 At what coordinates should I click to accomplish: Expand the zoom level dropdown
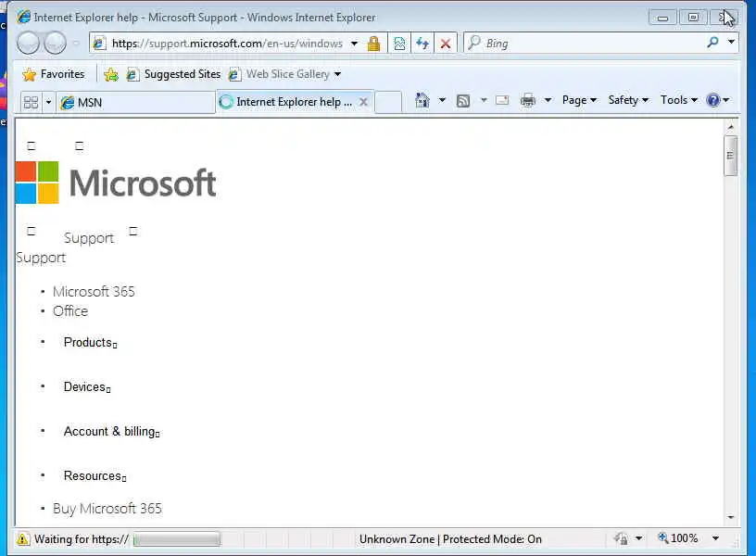pos(716,538)
